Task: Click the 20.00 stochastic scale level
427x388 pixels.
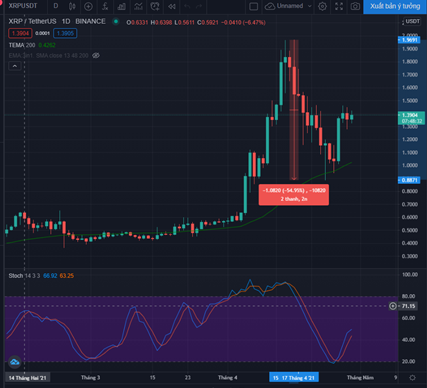Action: [409, 361]
